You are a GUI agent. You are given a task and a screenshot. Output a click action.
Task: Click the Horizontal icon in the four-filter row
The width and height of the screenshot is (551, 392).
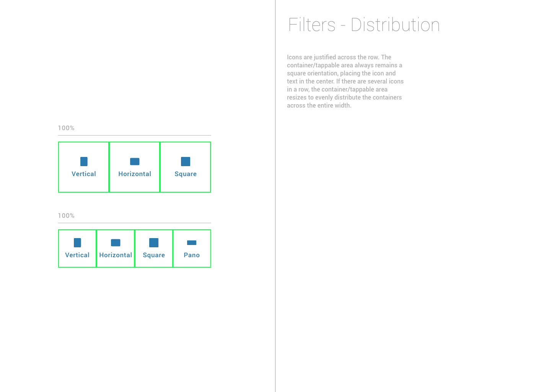click(x=116, y=243)
